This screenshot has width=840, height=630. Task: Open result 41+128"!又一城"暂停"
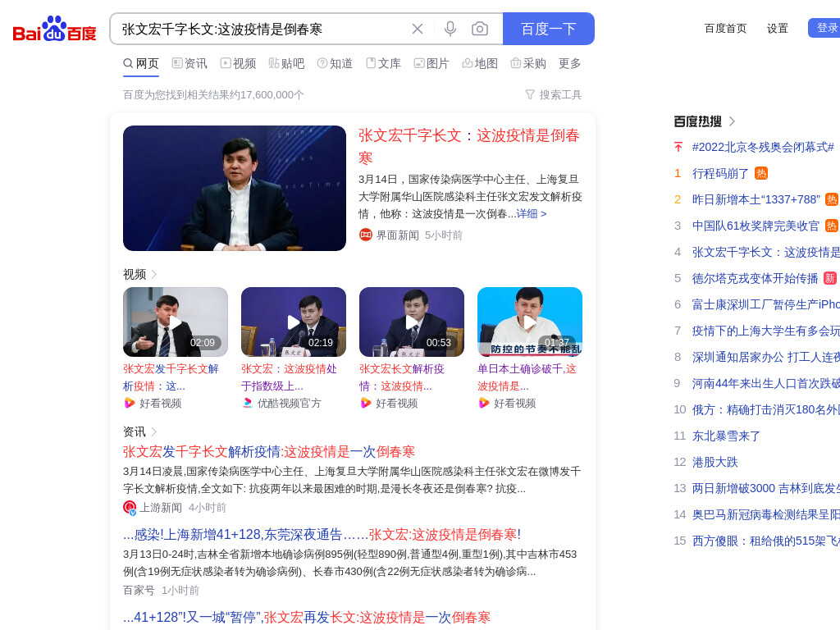coord(307,617)
